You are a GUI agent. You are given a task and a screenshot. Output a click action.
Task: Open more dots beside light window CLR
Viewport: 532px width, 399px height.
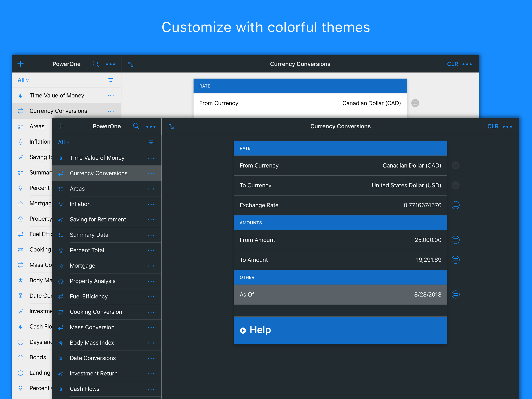[x=467, y=64]
